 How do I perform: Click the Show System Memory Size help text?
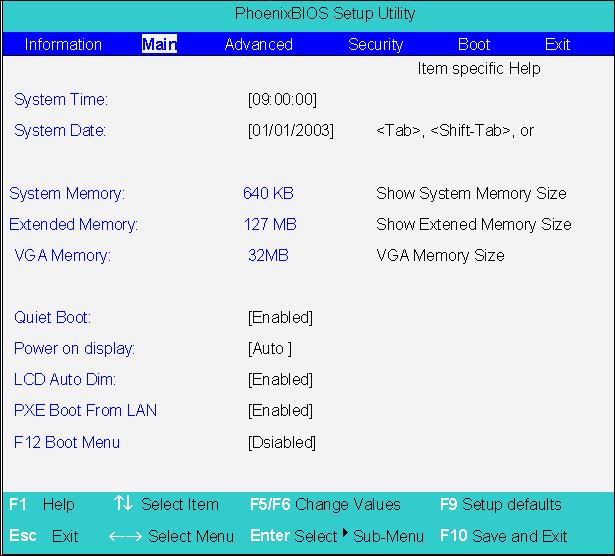(471, 193)
